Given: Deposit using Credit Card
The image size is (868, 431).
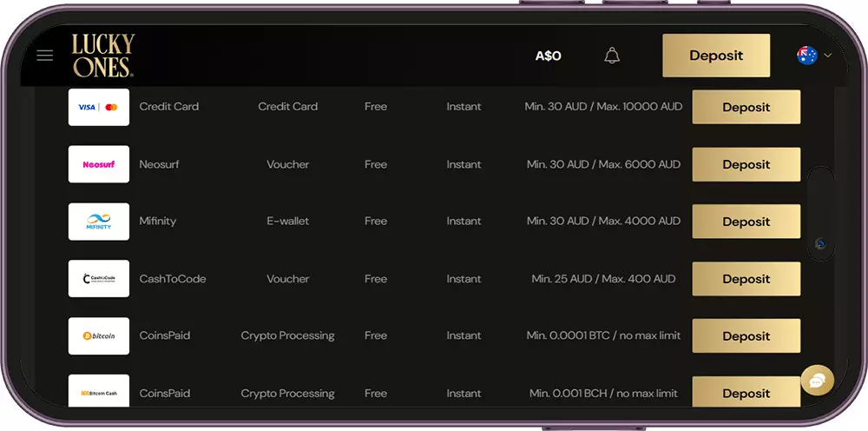Looking at the screenshot, I should (x=746, y=107).
